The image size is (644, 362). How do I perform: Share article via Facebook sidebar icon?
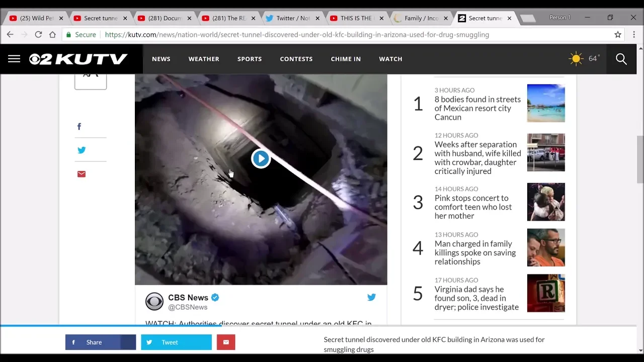(79, 127)
